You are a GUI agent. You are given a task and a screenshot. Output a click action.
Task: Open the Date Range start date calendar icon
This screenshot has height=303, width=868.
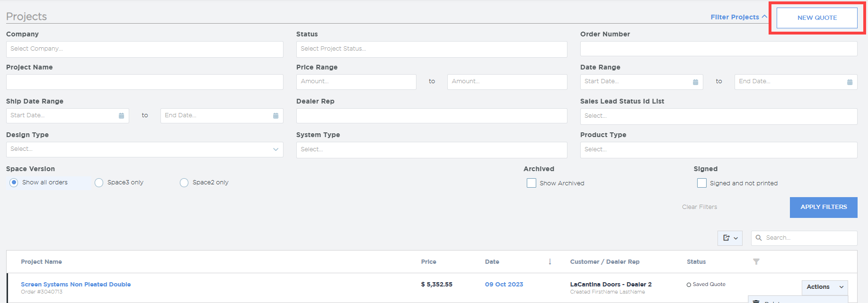[695, 82]
